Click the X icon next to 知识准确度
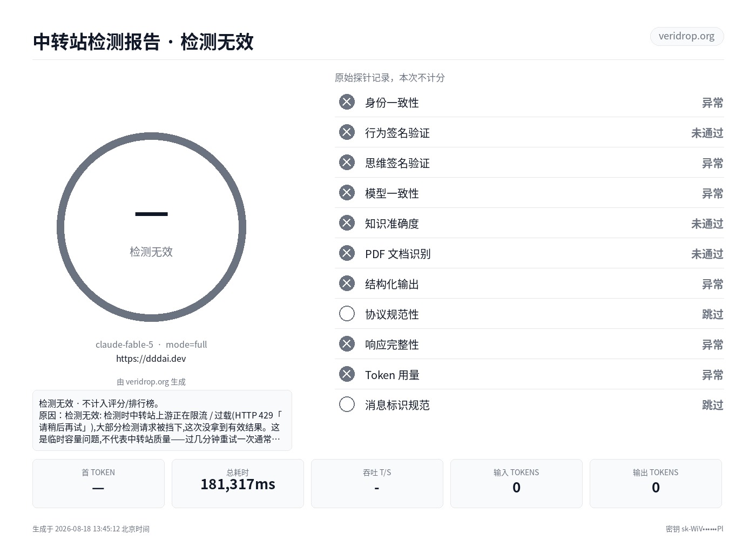The height and width of the screenshot is (540, 756). click(347, 223)
